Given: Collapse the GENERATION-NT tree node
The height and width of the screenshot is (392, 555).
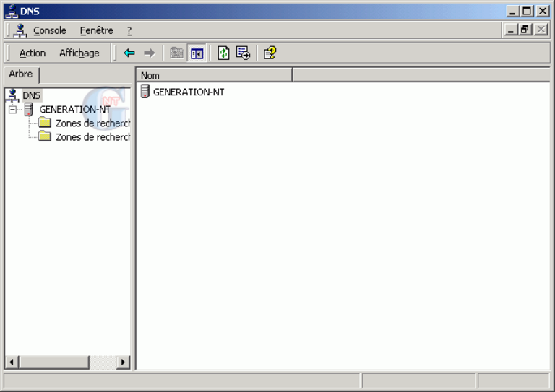Looking at the screenshot, I should [12, 110].
